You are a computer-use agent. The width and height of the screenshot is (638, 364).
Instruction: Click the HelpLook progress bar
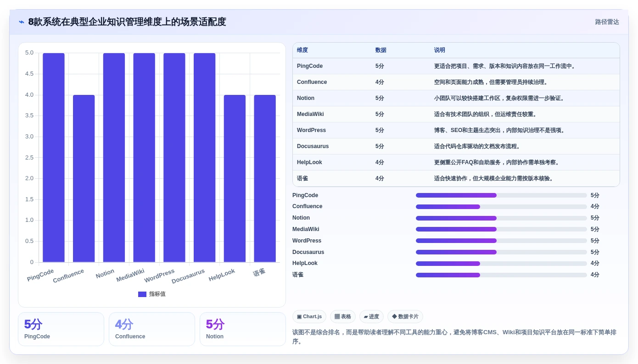[501, 264]
